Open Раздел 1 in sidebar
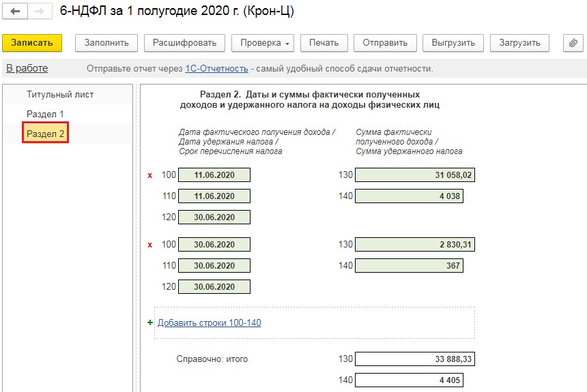Viewport: 587px width, 392px height. 45,114
